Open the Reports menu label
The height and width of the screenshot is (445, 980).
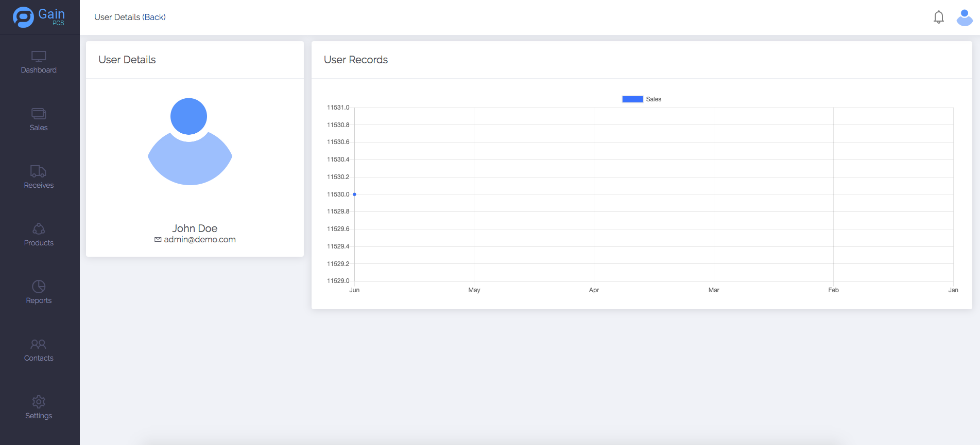[39, 300]
